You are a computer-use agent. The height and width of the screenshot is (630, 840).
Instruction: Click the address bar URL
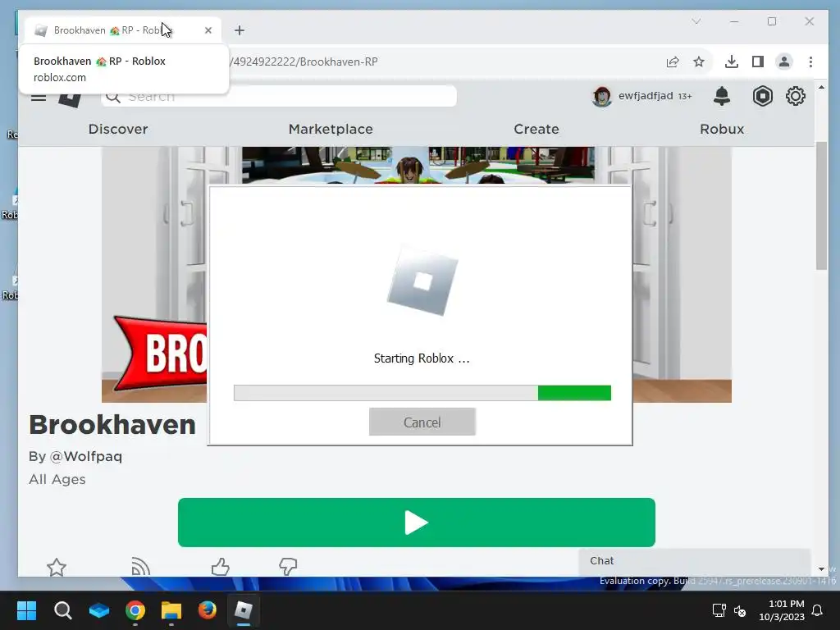(x=304, y=62)
